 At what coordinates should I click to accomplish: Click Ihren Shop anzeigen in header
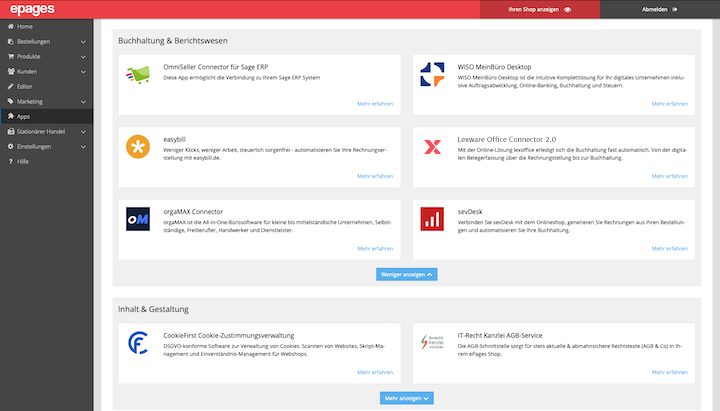point(539,9)
